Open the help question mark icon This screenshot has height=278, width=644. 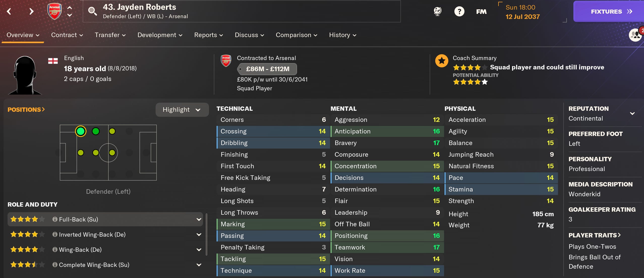[459, 11]
